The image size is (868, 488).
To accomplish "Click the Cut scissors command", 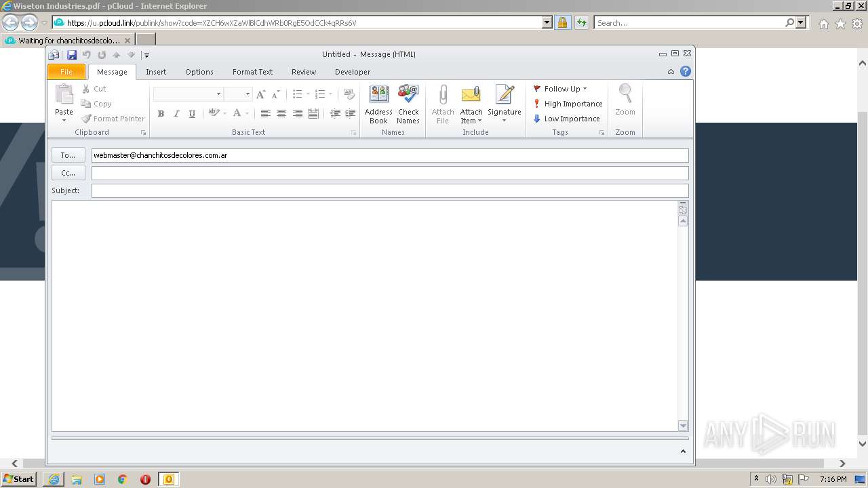I will pos(94,89).
